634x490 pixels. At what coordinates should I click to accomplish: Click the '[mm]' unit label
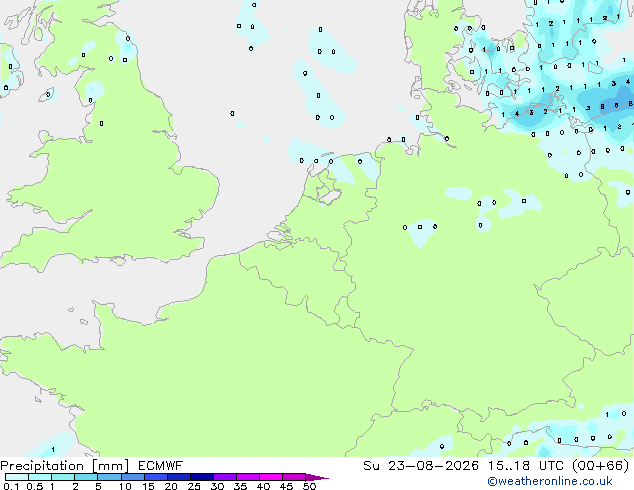110,466
